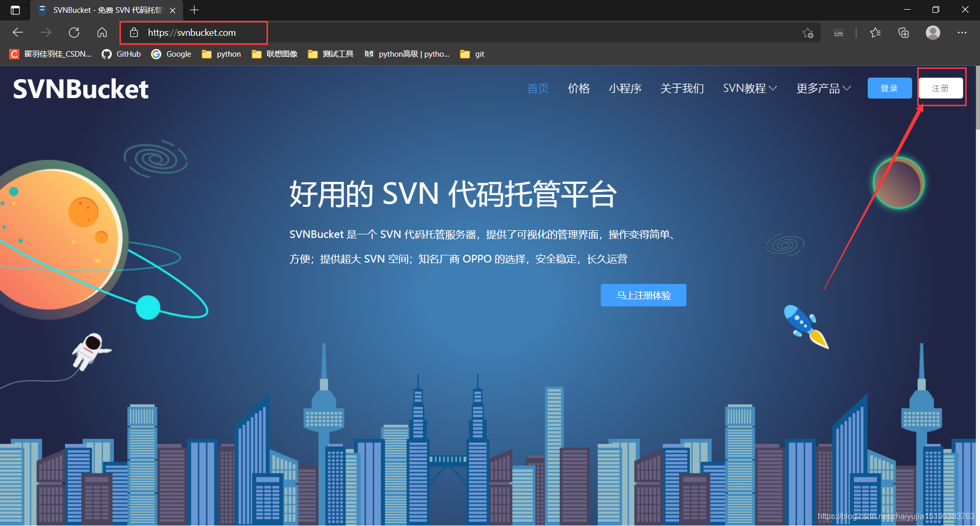
Task: Navigate back to the previous page
Action: click(x=17, y=32)
